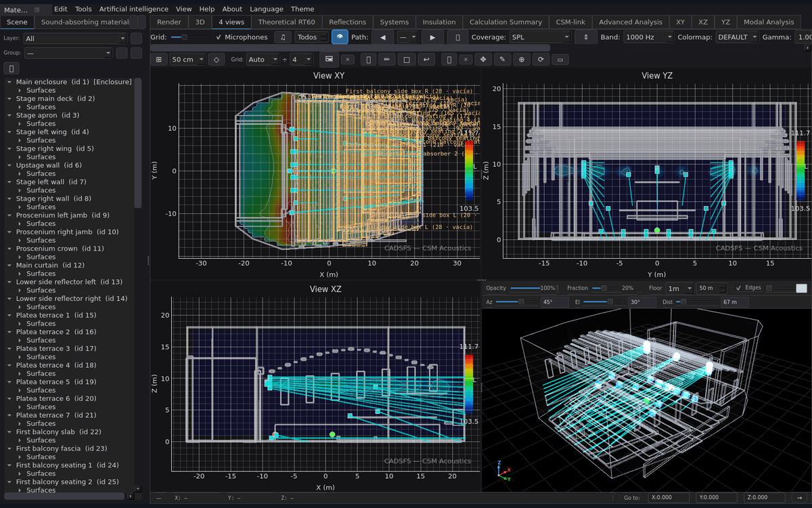Toggle the eye visibility button
Image resolution: width=812 pixels, height=508 pixels.
pyautogui.click(x=340, y=37)
